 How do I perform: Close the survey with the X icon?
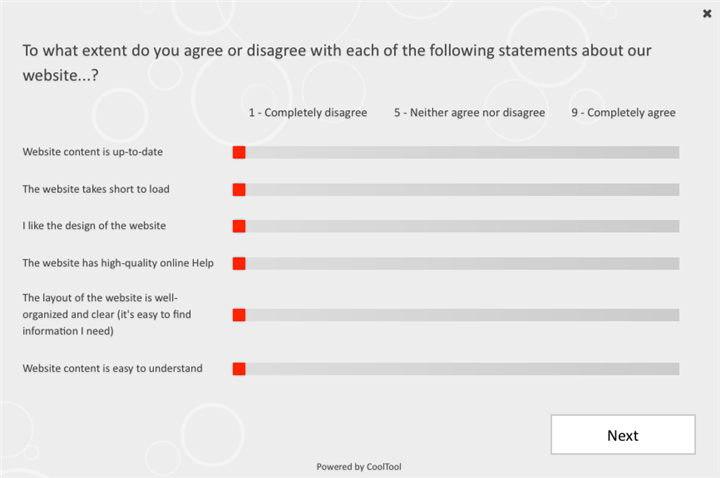[x=708, y=14]
